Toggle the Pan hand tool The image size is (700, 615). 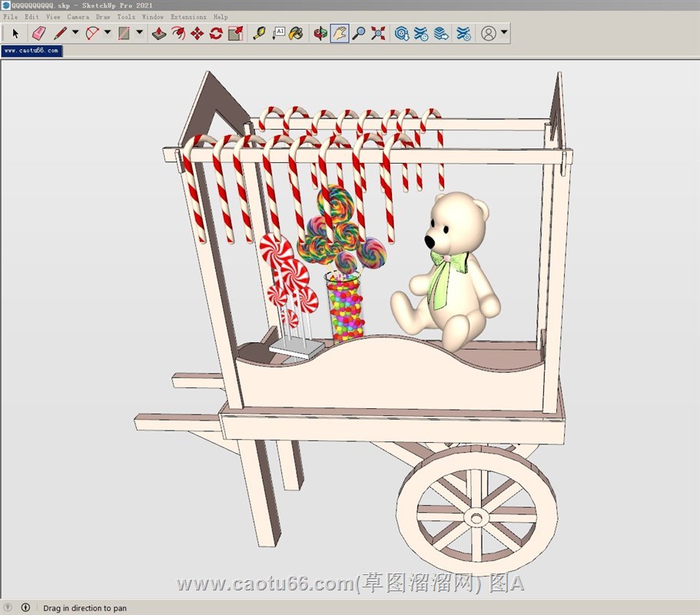(340, 33)
